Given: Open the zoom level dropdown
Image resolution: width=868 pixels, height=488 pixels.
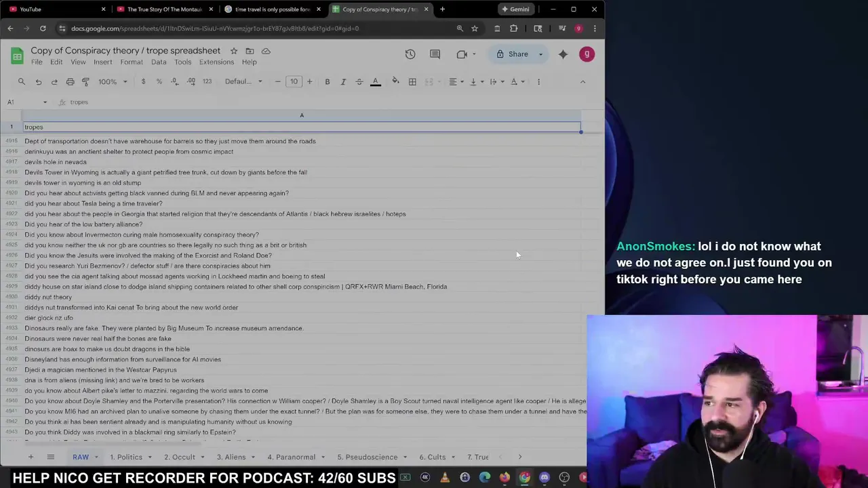Looking at the screenshot, I should tap(113, 81).
